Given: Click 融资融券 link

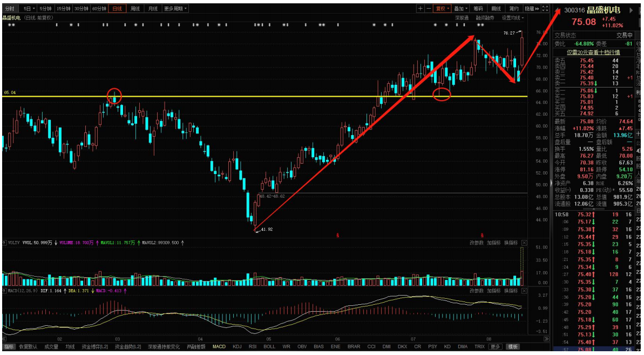Looking at the screenshot, I should coord(485,18).
